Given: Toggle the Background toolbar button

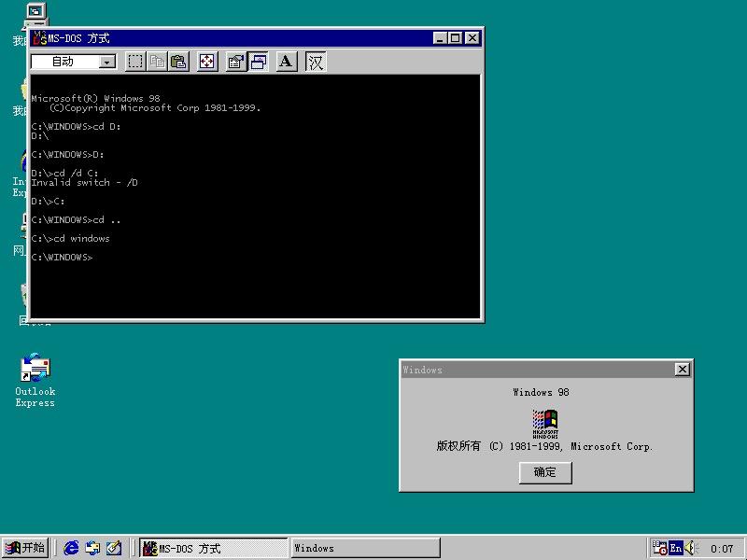Looking at the screenshot, I should [259, 62].
